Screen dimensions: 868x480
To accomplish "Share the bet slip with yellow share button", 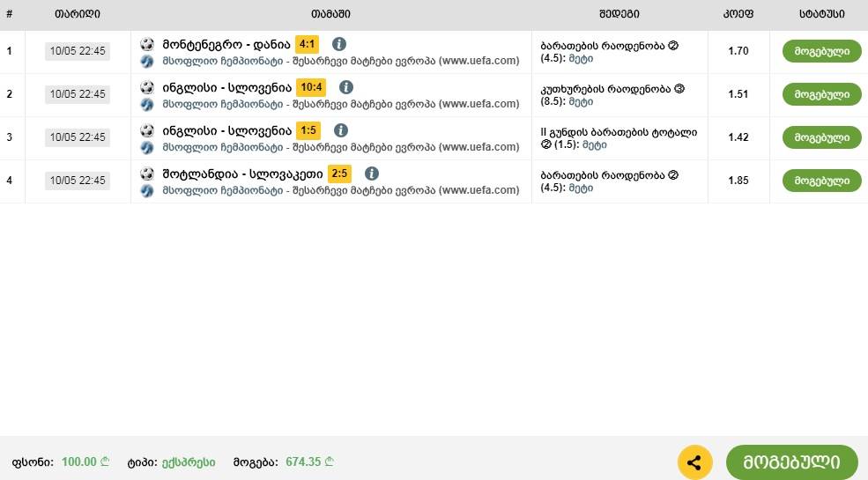I will pyautogui.click(x=694, y=462).
